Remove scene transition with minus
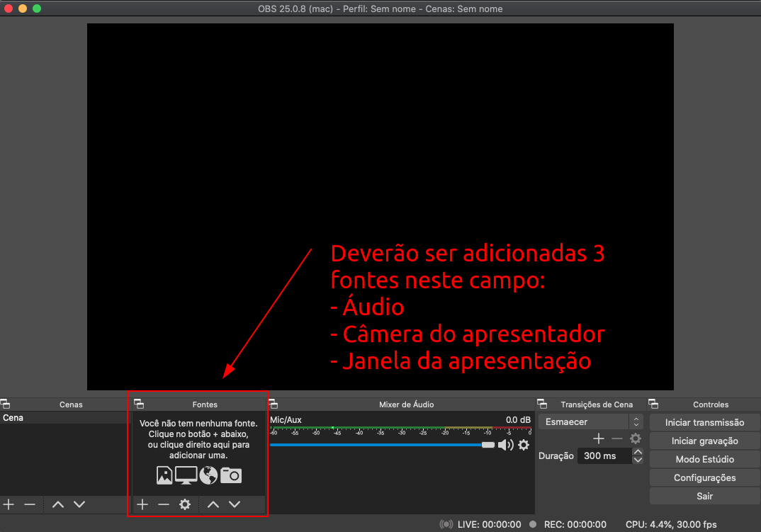 [617, 438]
